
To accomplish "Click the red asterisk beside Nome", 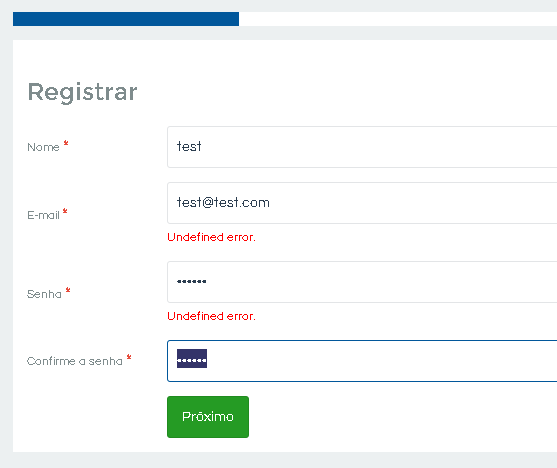I will point(66,143).
